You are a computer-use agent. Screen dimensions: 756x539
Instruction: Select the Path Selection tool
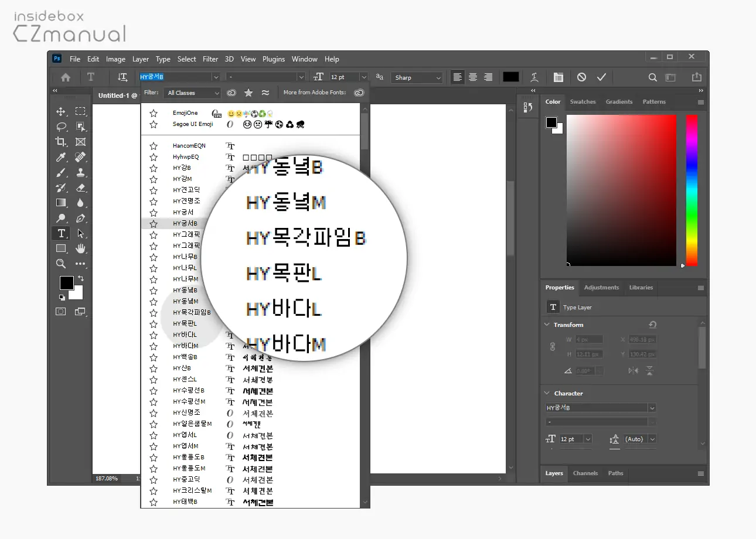[x=80, y=233]
